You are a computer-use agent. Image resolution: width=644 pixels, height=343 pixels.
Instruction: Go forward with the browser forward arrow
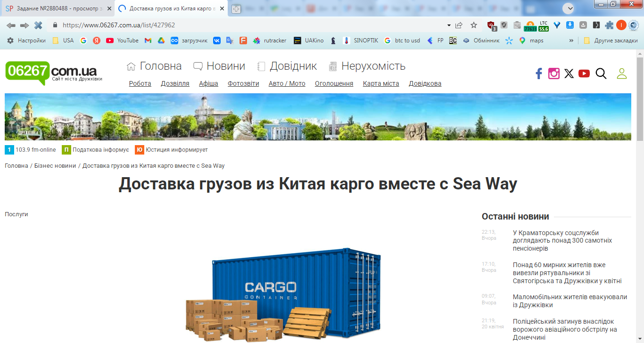(x=25, y=25)
